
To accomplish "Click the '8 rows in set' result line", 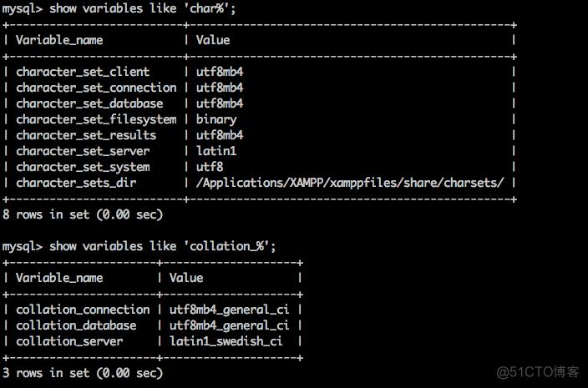I will tap(83, 214).
